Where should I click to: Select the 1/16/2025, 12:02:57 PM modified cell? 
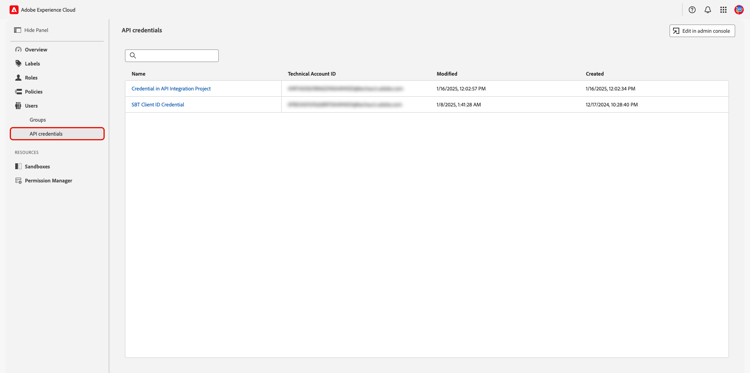click(x=461, y=89)
